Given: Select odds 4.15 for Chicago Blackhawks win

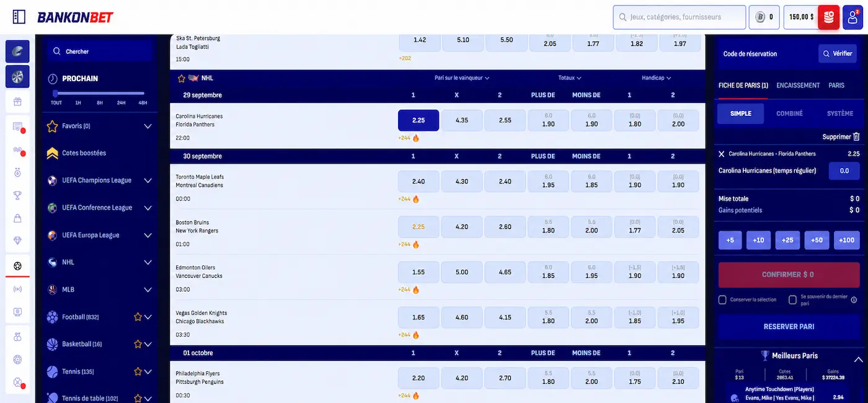Looking at the screenshot, I should click(505, 317).
